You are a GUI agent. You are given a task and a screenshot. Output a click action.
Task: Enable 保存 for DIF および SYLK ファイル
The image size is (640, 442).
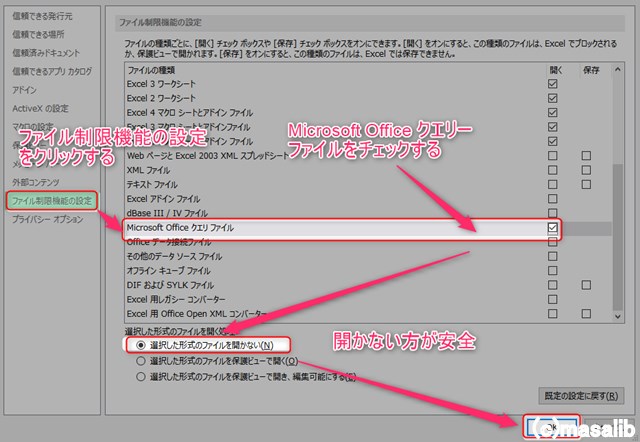click(586, 285)
